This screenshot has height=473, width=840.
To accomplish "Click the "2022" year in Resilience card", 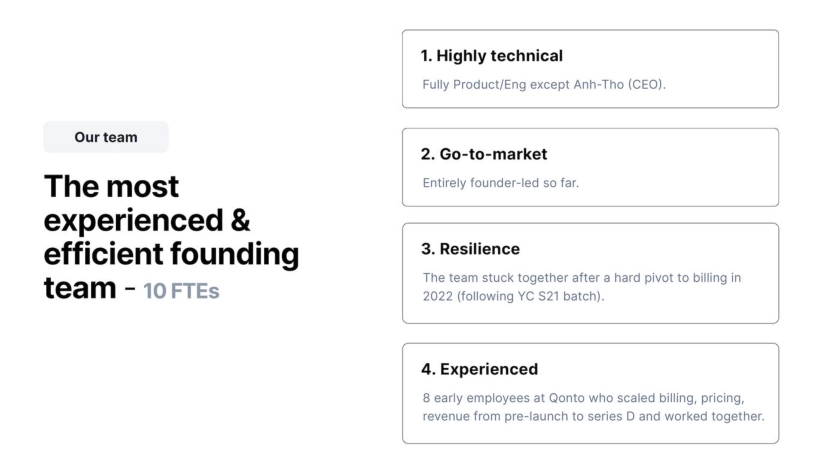I will (x=438, y=298).
